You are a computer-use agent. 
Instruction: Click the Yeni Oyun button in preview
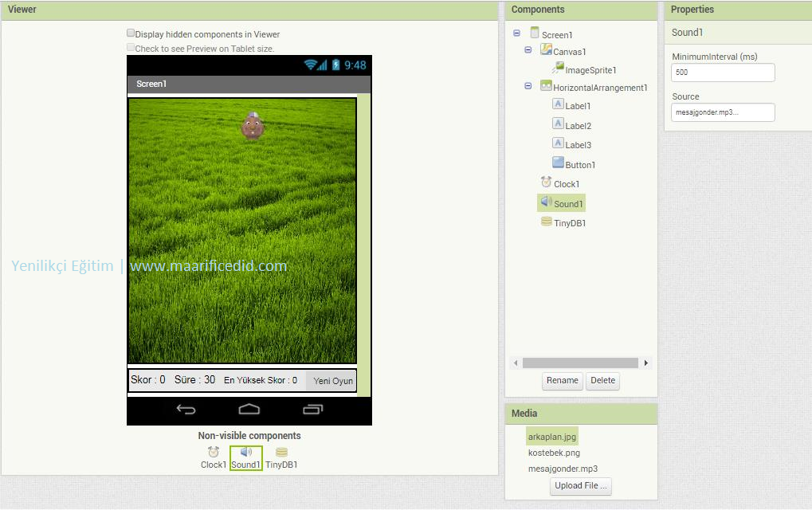pyautogui.click(x=332, y=381)
